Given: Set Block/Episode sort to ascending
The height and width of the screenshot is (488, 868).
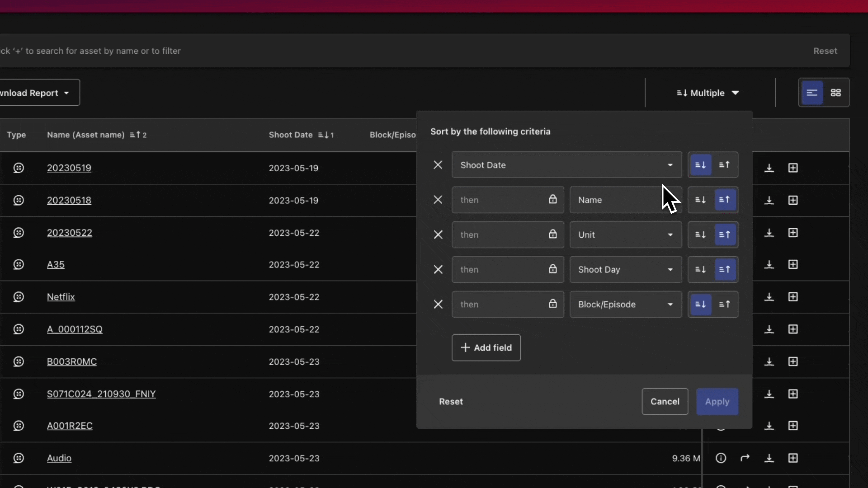Looking at the screenshot, I should pos(725,304).
